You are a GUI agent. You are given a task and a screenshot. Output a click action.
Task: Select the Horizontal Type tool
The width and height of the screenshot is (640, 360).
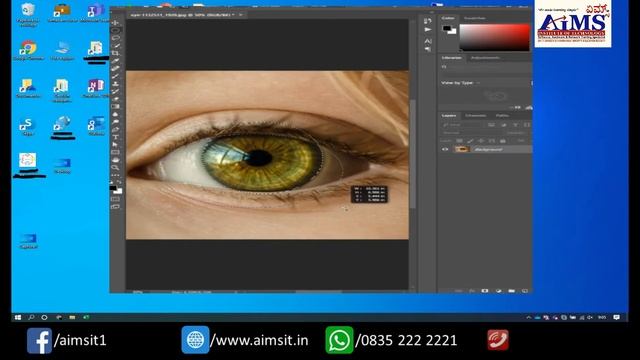pyautogui.click(x=116, y=137)
